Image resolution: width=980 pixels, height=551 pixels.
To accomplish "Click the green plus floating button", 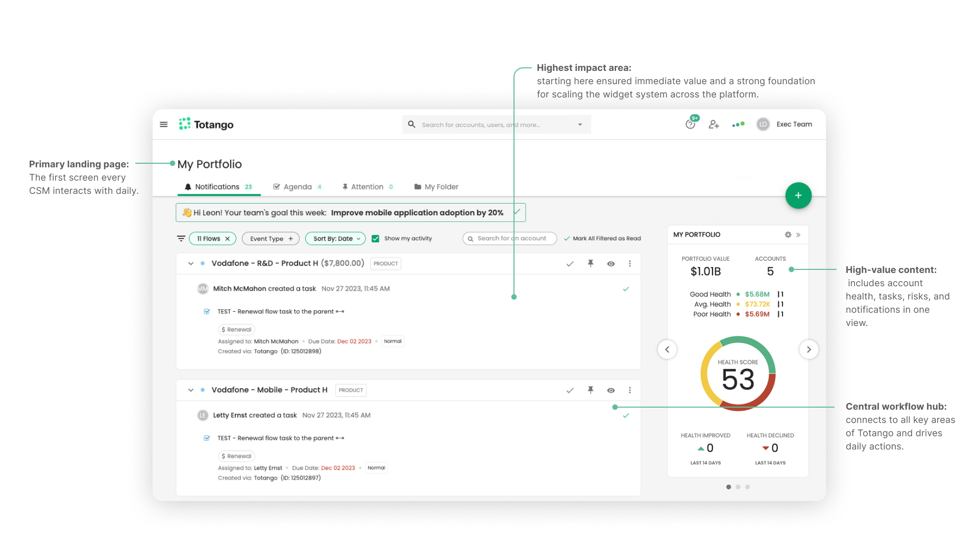I will pyautogui.click(x=798, y=195).
